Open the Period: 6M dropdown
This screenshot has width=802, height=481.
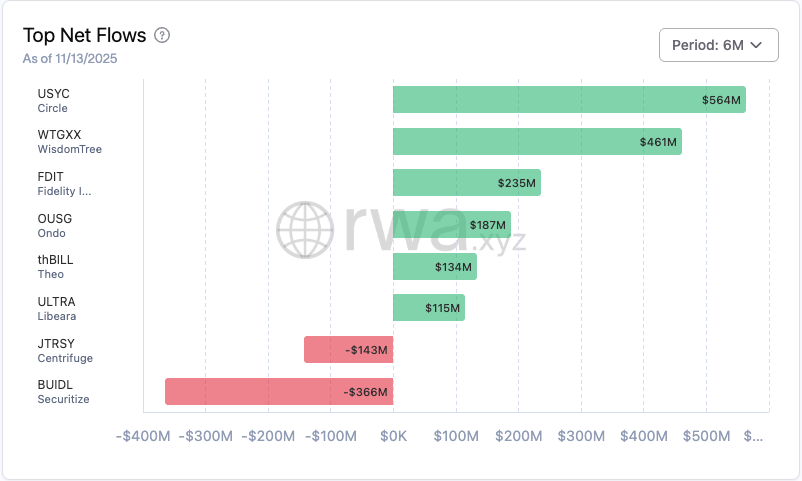tap(718, 45)
